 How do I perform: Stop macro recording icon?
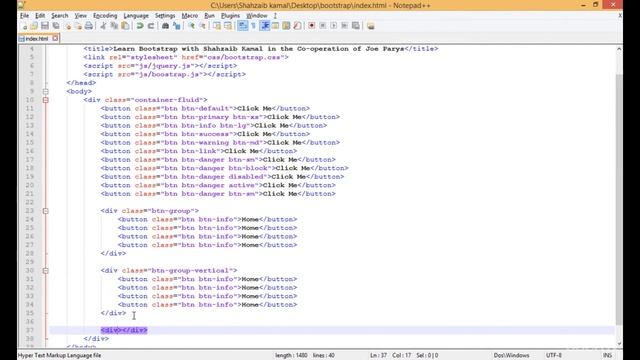[323, 26]
